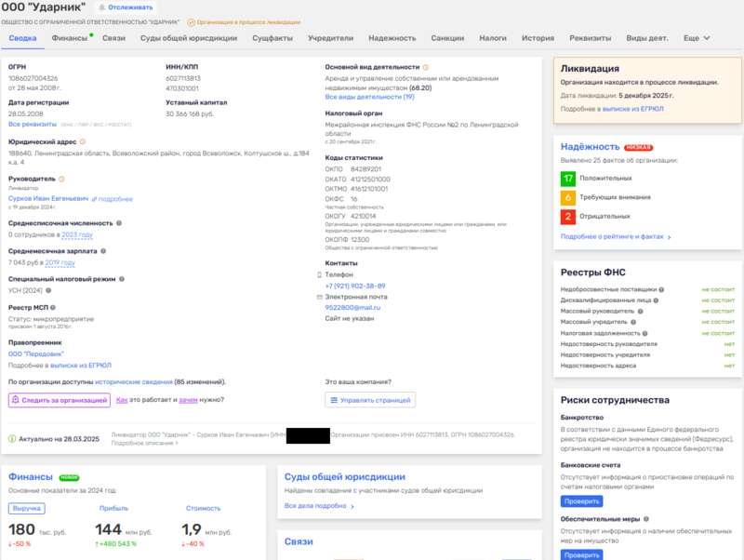Open help icon for Недобросовестные поставщики
Viewport: 744px width, 560px height.
click(x=661, y=289)
